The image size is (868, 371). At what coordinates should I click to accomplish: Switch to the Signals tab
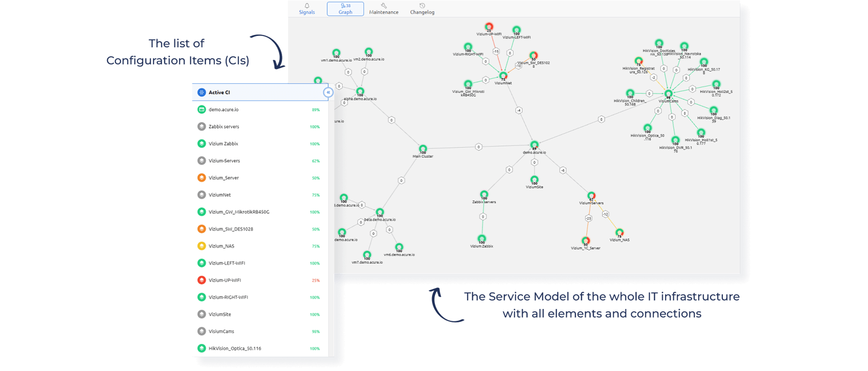tap(307, 9)
